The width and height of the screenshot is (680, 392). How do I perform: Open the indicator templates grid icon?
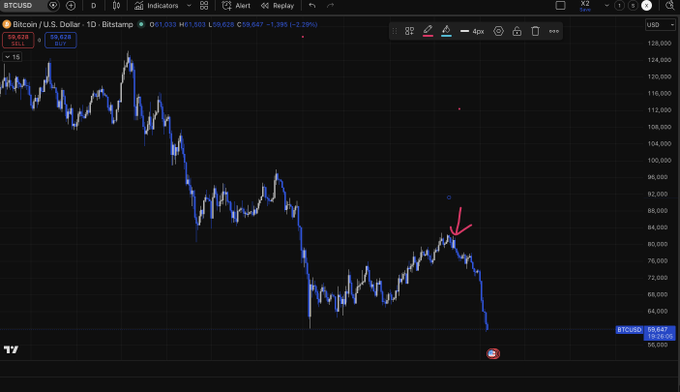click(204, 6)
